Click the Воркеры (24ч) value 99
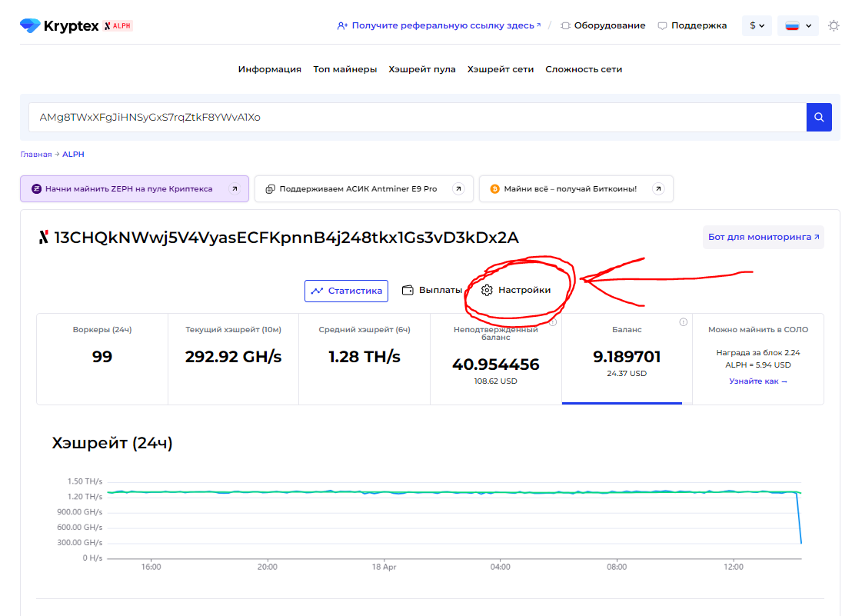The image size is (852, 616). 102,357
